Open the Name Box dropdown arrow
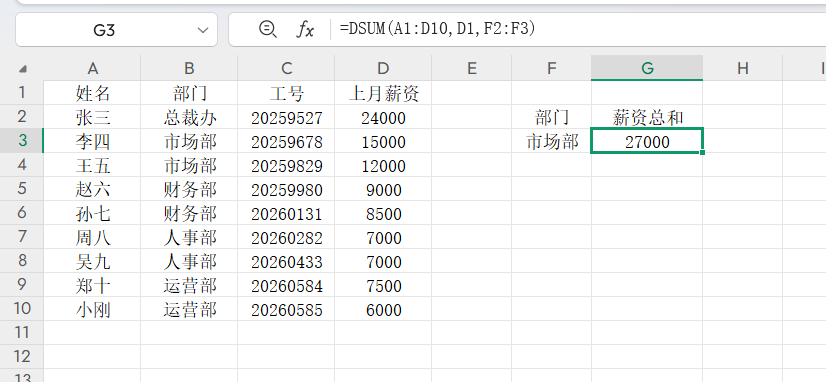 (x=203, y=30)
